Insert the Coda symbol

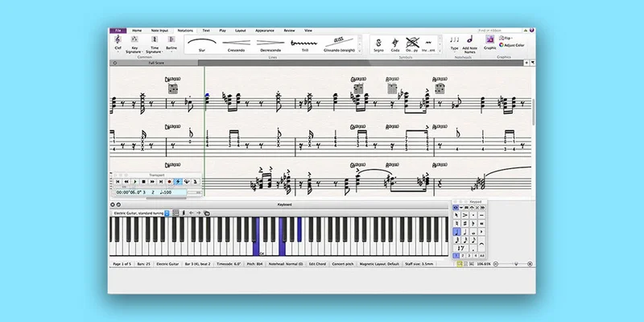[x=395, y=44]
